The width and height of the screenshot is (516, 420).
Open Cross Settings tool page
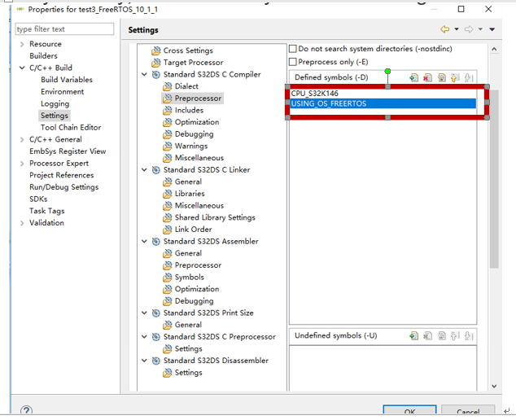tap(188, 50)
